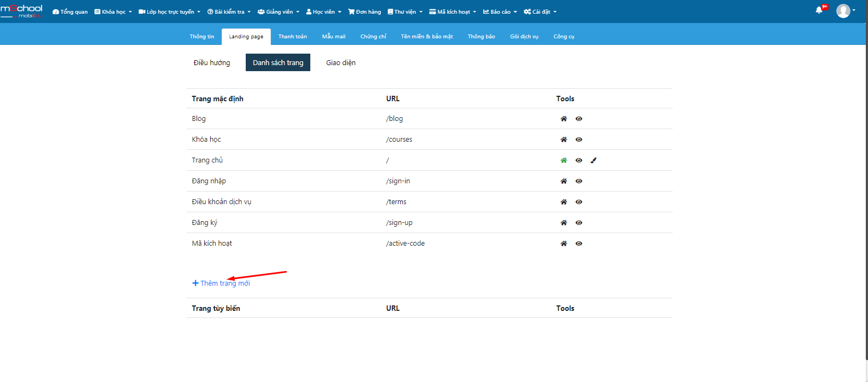Preview Trang chủ with the eye icon
The height and width of the screenshot is (382, 868).
[x=579, y=160]
